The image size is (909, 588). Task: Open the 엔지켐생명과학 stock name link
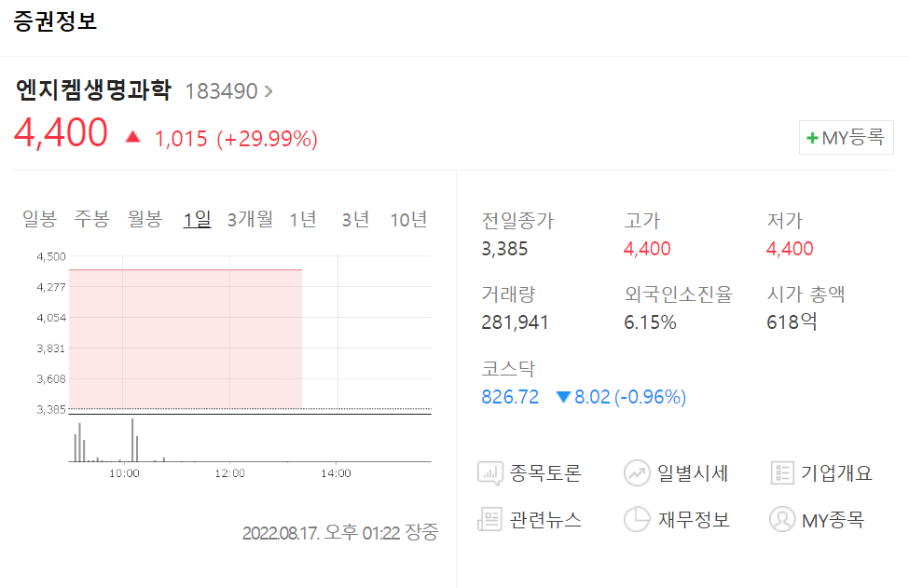tap(94, 90)
